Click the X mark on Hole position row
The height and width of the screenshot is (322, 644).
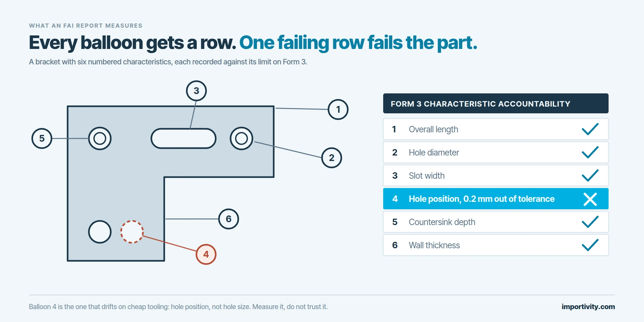pyautogui.click(x=590, y=199)
